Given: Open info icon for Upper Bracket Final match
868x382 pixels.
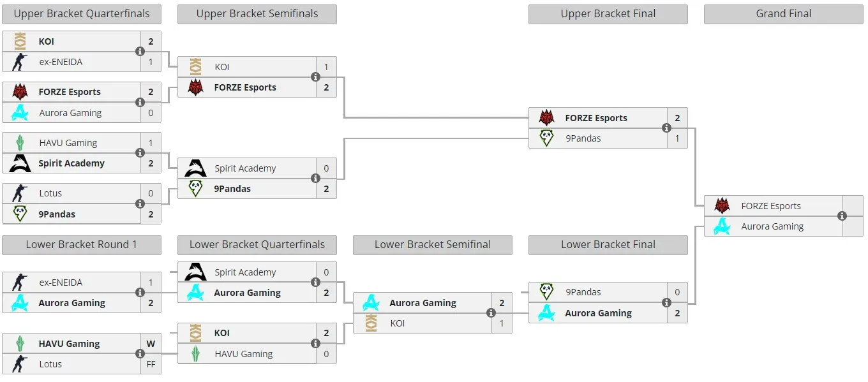Looking at the screenshot, I should tap(666, 128).
